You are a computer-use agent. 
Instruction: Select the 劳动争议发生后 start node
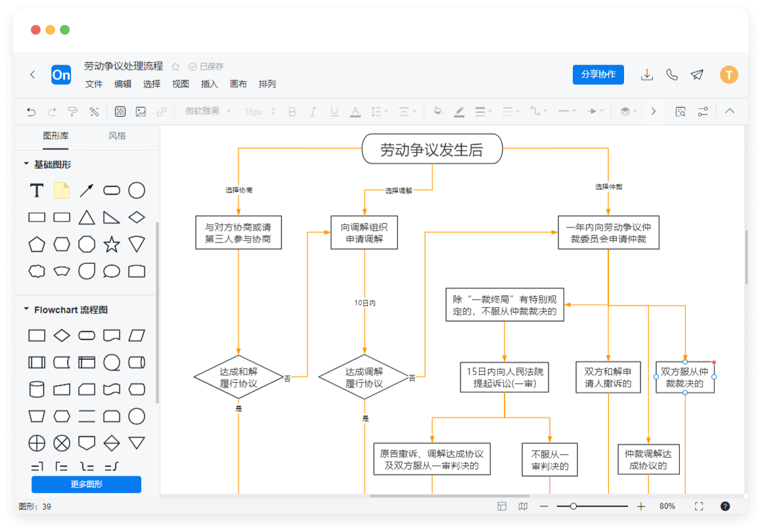click(432, 150)
